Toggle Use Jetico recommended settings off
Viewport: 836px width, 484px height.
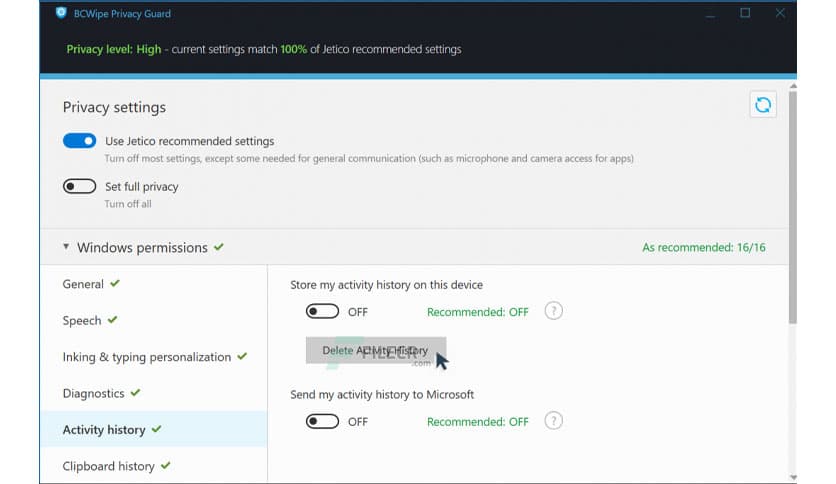coord(79,141)
